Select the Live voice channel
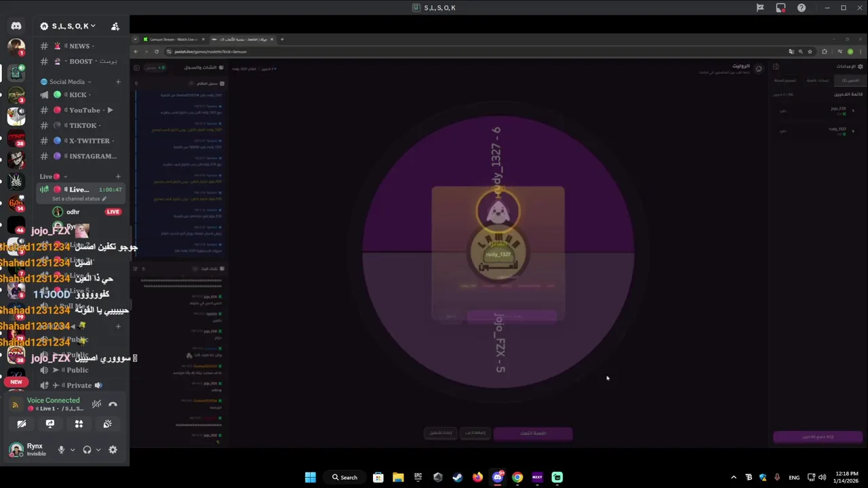The width and height of the screenshot is (868, 488). coord(81,190)
